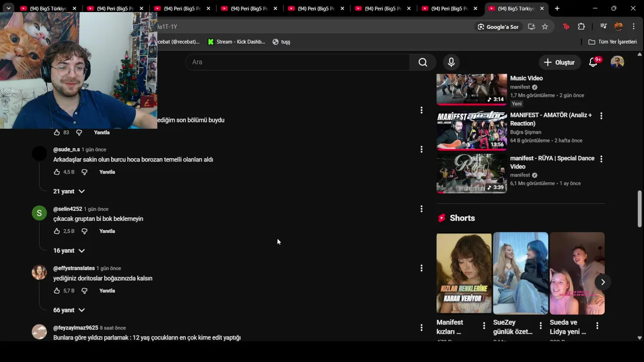644x362 pixels.
Task: Dislike the @sude_n.s comment
Action: coord(85,172)
